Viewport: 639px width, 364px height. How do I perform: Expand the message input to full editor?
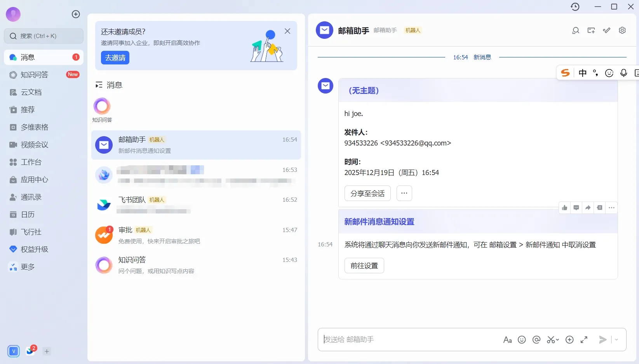(x=584, y=340)
